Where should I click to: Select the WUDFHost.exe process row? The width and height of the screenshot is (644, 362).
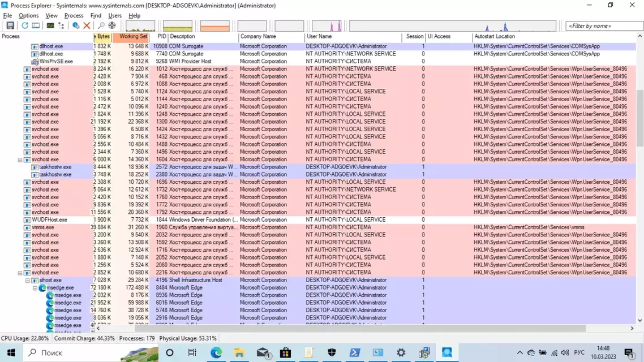(318, 220)
